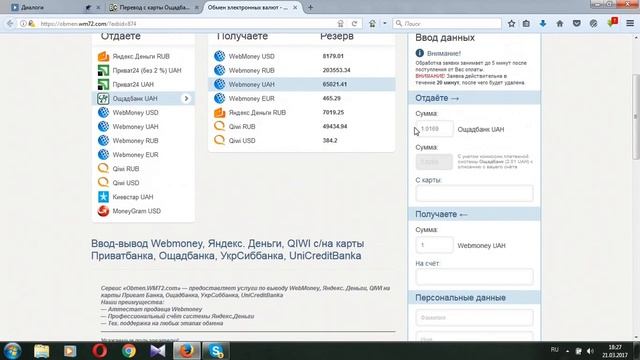Screen dimensions: 640x360
Task: Click reserve value 65021.41
Action: (x=335, y=84)
